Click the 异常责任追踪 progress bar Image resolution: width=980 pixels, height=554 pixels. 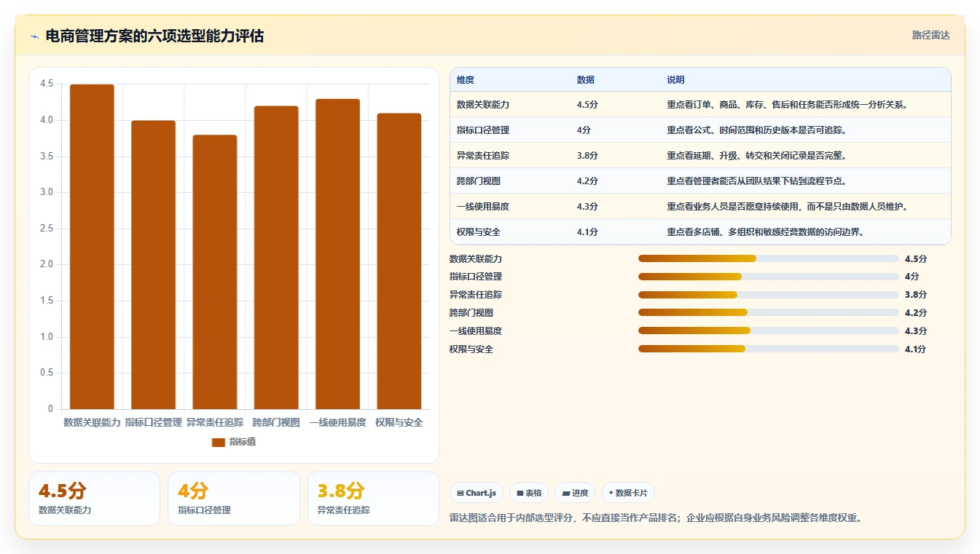[768, 295]
